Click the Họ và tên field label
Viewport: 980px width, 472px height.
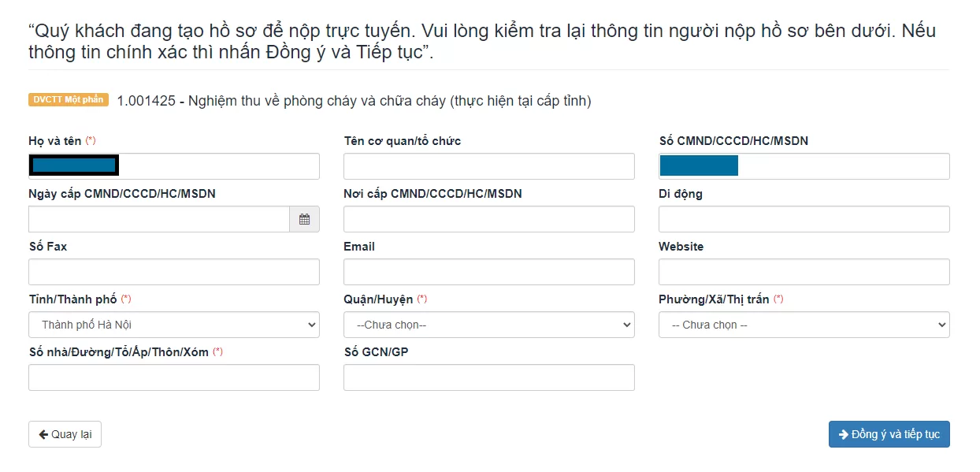54,141
